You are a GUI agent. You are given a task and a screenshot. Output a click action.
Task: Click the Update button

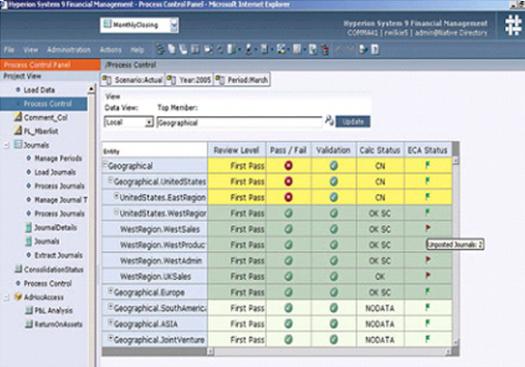(353, 121)
